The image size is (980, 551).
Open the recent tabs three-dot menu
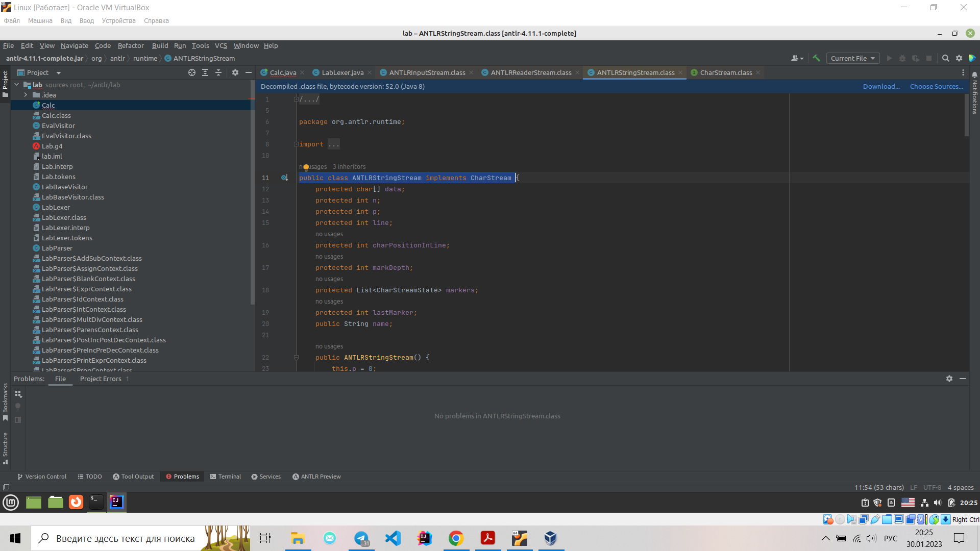[963, 72]
